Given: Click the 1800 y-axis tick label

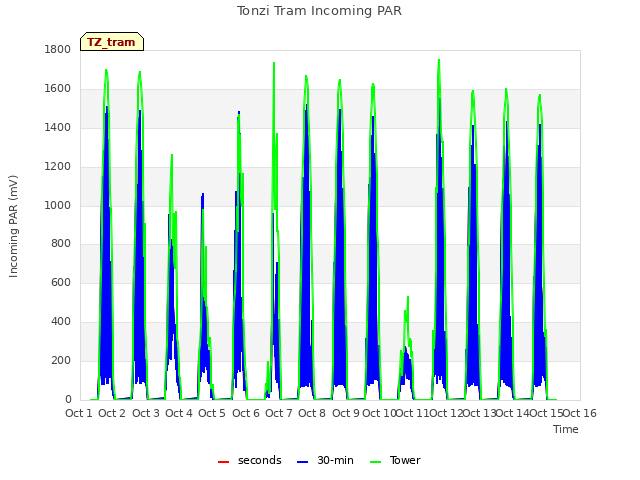Looking at the screenshot, I should (x=58, y=49).
